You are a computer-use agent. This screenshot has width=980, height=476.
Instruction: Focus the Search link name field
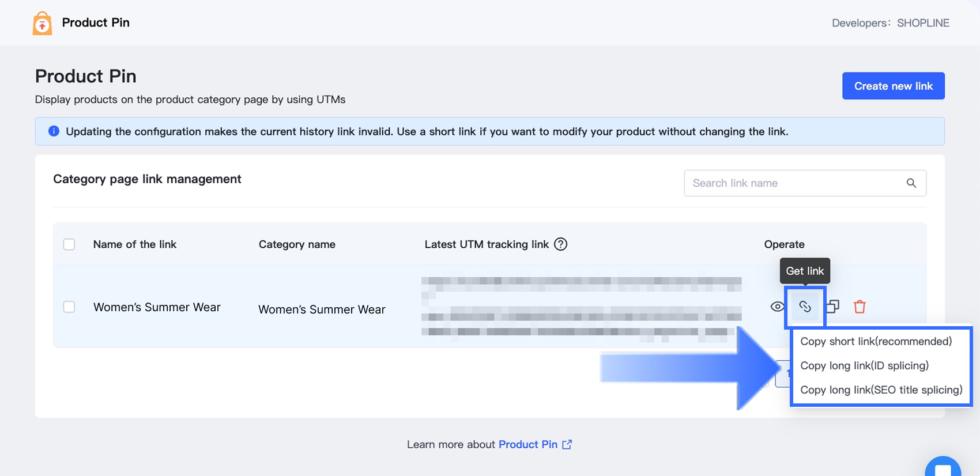(796, 183)
